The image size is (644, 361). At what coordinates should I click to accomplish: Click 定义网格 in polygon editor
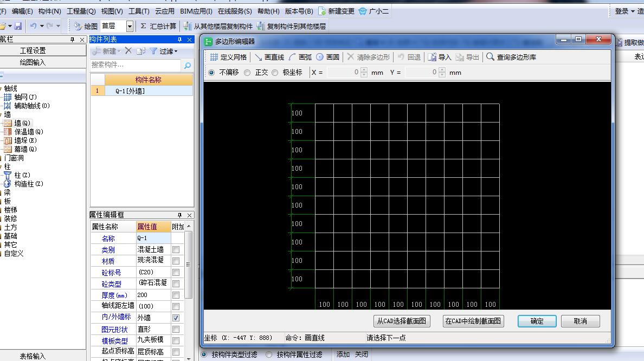(x=228, y=57)
